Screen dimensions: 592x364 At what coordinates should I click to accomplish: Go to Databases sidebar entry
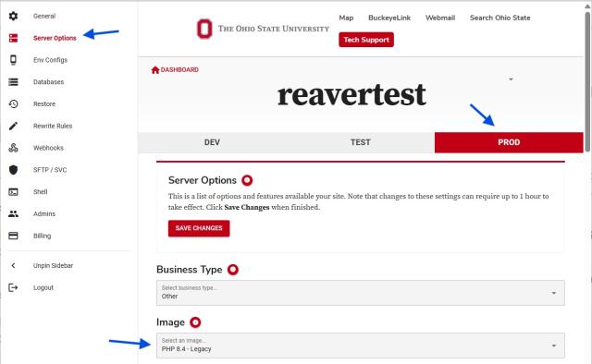48,82
